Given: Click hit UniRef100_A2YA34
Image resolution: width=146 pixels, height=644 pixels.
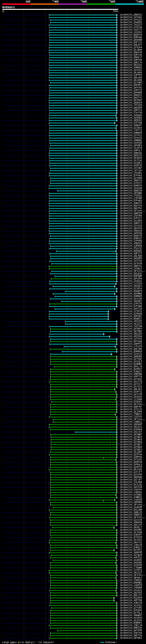Looking at the screenshot, I should (131, 263).
